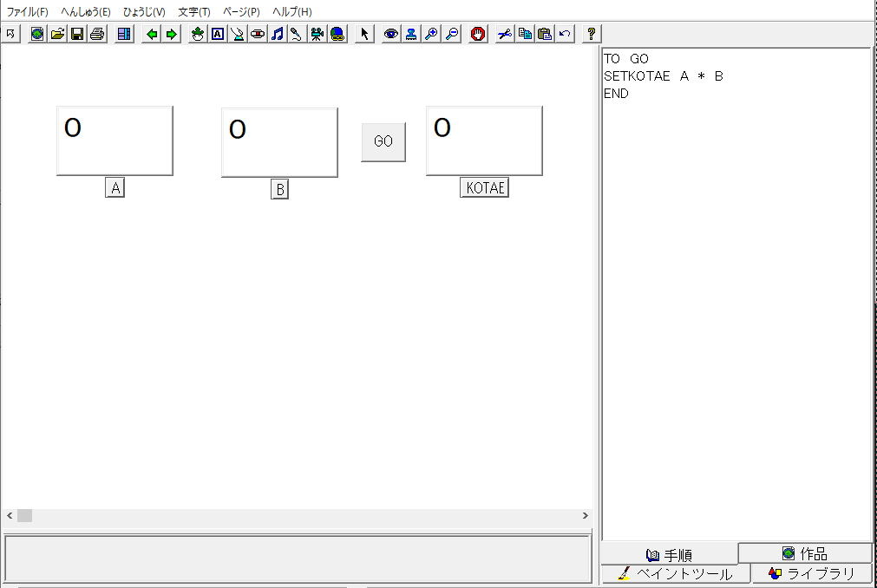Open the ファイル(F) menu
877x588 pixels.
coord(28,12)
